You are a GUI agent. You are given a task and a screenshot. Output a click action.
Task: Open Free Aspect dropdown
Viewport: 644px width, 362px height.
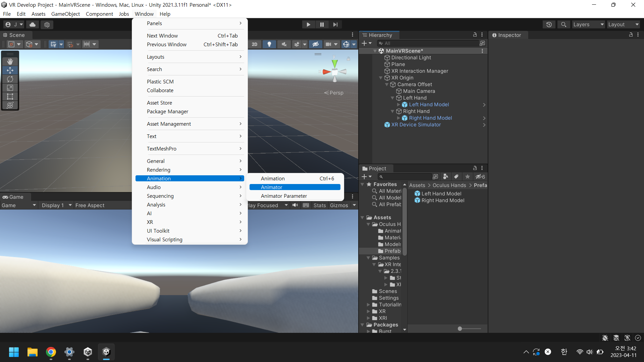tap(102, 205)
